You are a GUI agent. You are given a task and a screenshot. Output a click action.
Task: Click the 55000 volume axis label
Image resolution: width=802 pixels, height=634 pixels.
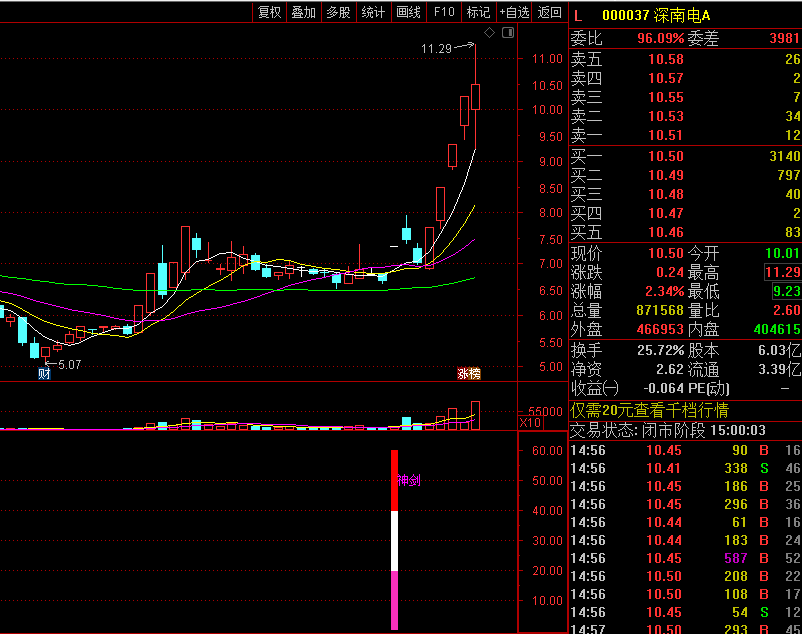(545, 412)
